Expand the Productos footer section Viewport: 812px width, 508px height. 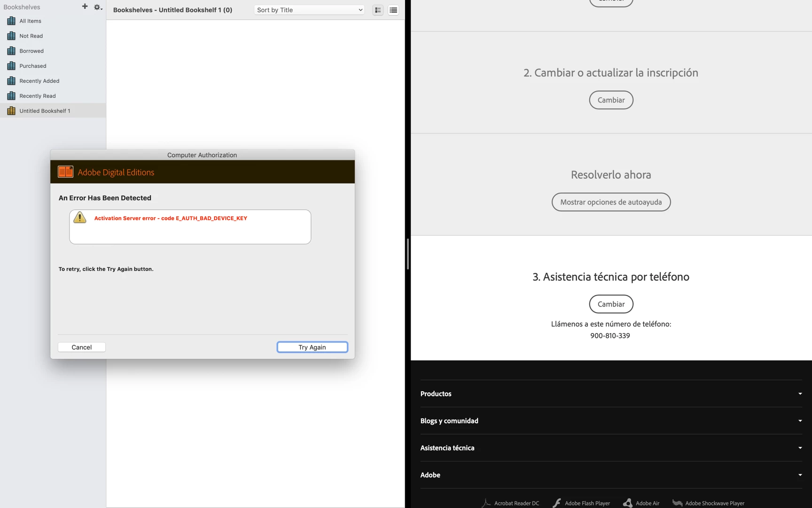[611, 394]
